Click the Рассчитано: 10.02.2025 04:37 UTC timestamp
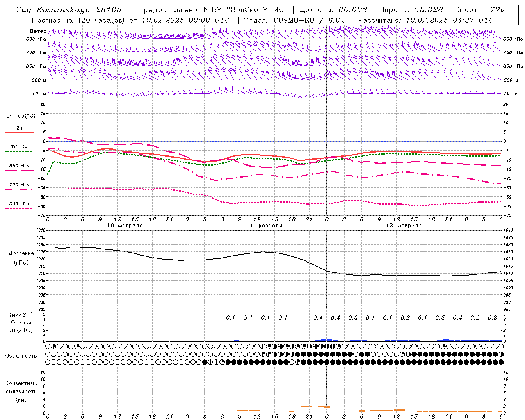The height and width of the screenshot is (420, 525). (x=426, y=20)
